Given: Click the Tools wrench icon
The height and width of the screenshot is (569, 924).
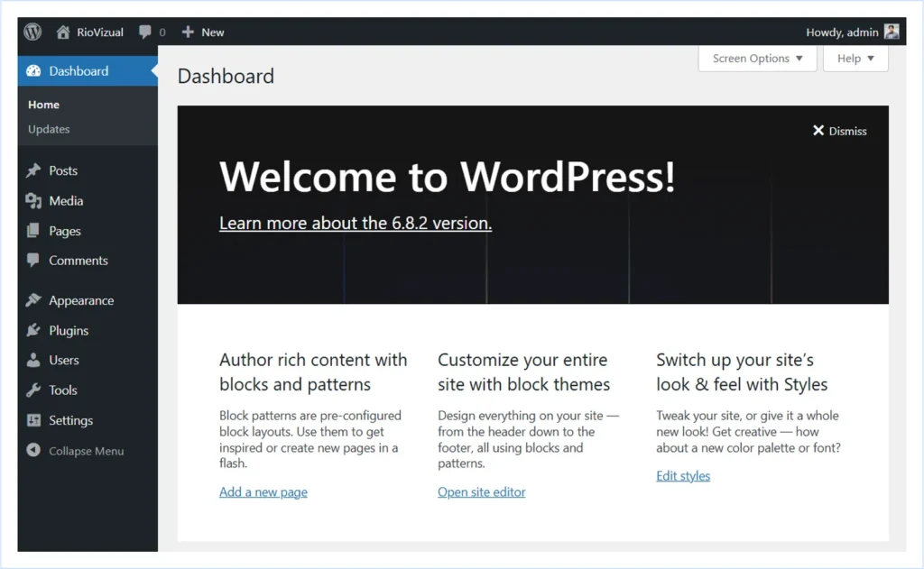Looking at the screenshot, I should 34,390.
